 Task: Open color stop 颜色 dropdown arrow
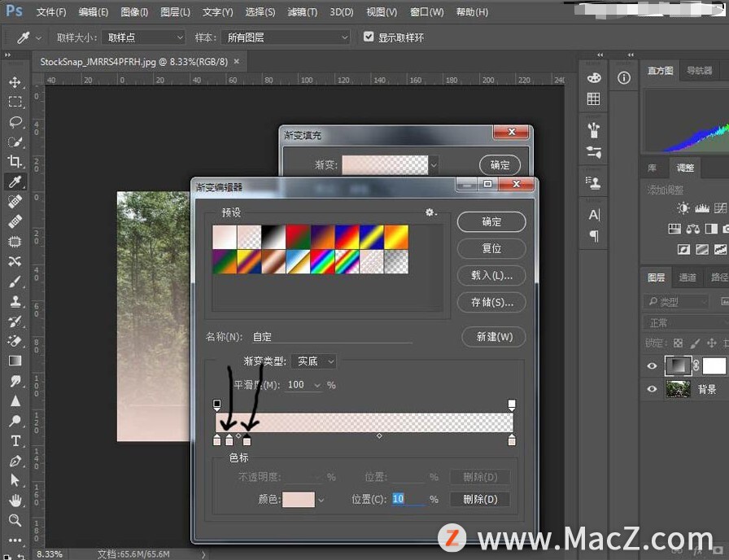(x=321, y=500)
